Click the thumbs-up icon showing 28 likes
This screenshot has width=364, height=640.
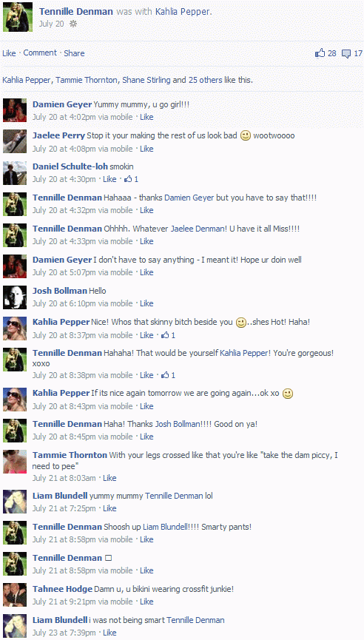pos(320,53)
